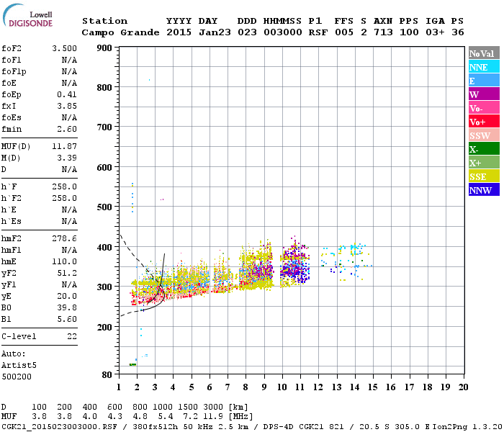
Task: Click the Campo Grande station name
Action: pos(120,32)
